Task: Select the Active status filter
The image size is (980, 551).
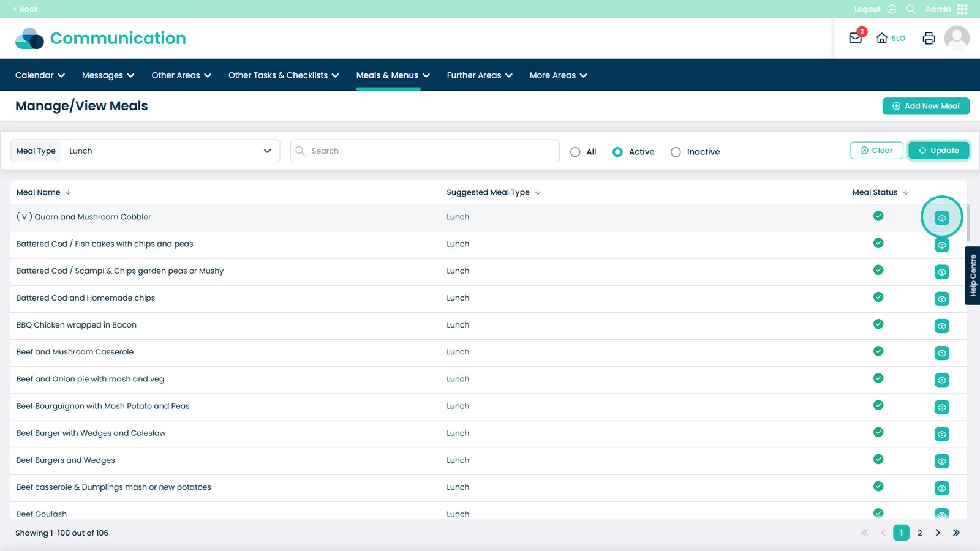Action: click(617, 152)
